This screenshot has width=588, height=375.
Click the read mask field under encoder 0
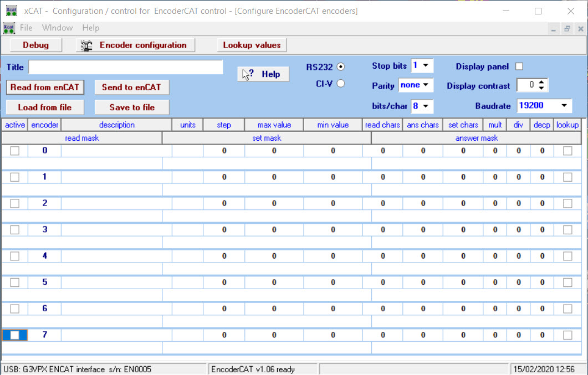pos(82,163)
